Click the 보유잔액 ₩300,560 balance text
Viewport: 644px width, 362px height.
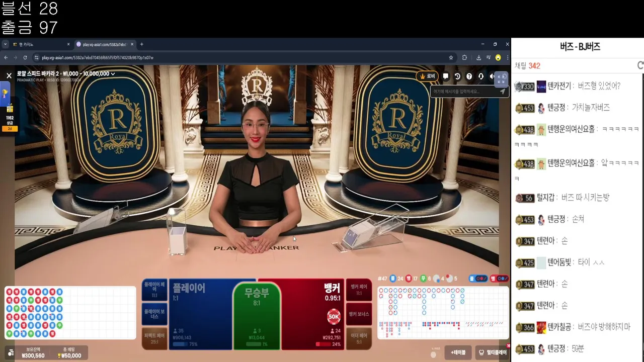click(x=33, y=352)
